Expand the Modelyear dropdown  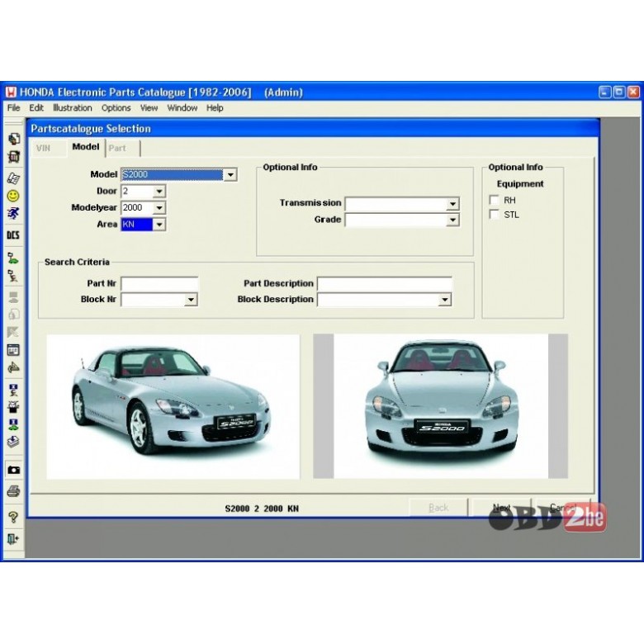159,208
